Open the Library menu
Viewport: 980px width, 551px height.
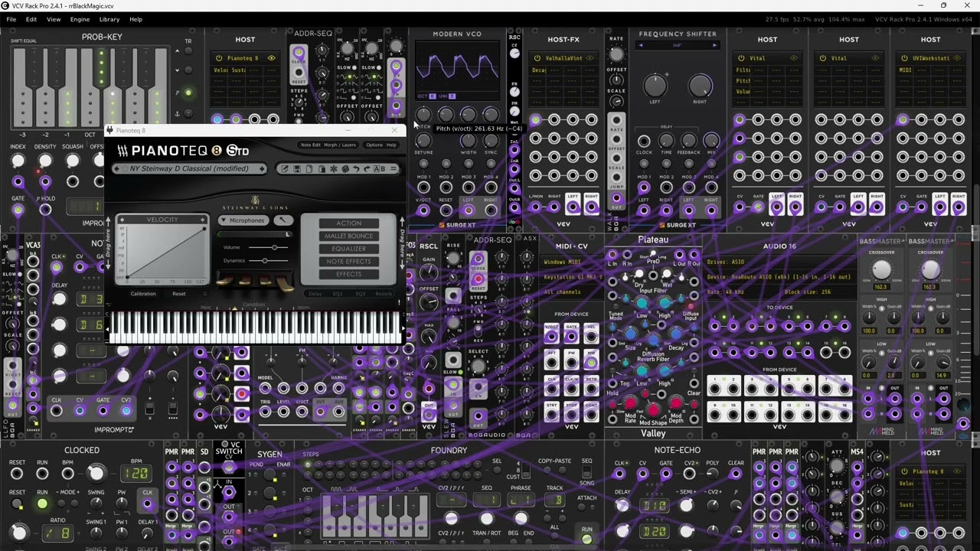[109, 19]
